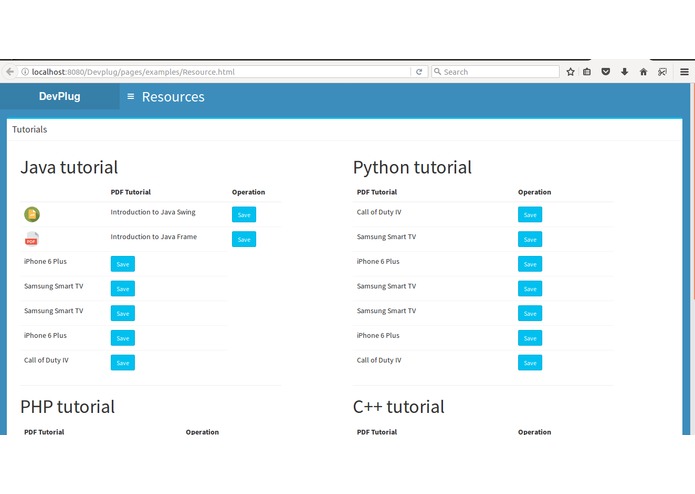Open the downloads arrow icon

(x=625, y=72)
